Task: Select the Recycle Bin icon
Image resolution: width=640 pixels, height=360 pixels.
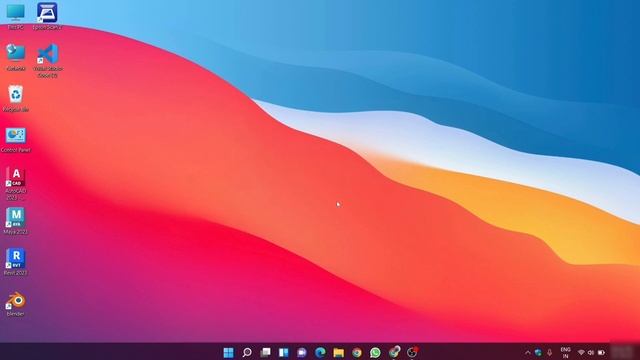Action: (x=16, y=98)
